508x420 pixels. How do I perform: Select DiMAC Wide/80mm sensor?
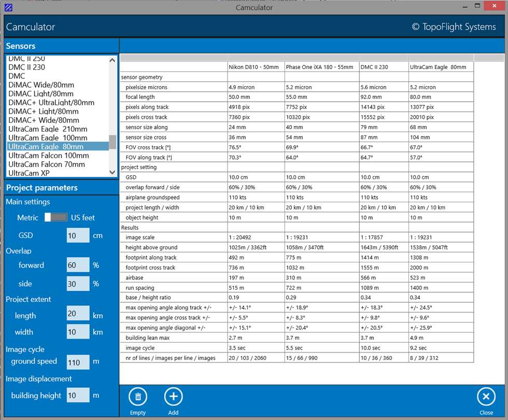point(41,85)
